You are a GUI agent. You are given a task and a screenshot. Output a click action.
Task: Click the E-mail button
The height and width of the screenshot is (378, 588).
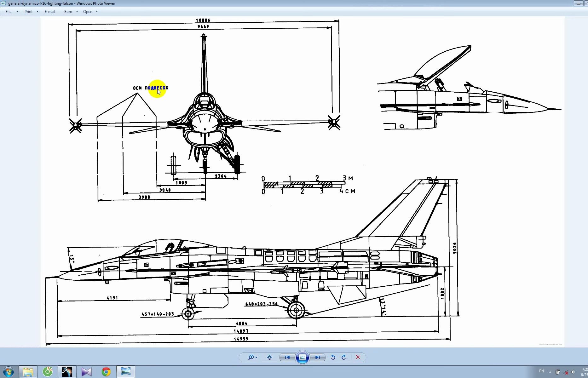tap(50, 12)
